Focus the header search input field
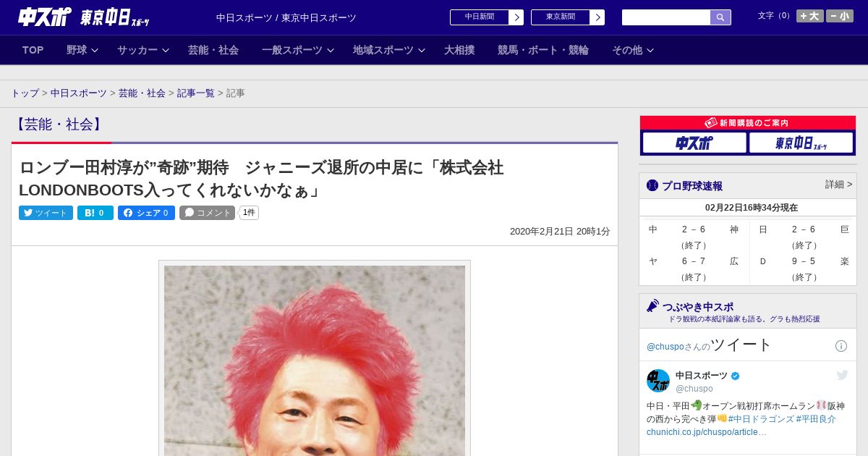This screenshot has width=868, height=456. coord(666,17)
